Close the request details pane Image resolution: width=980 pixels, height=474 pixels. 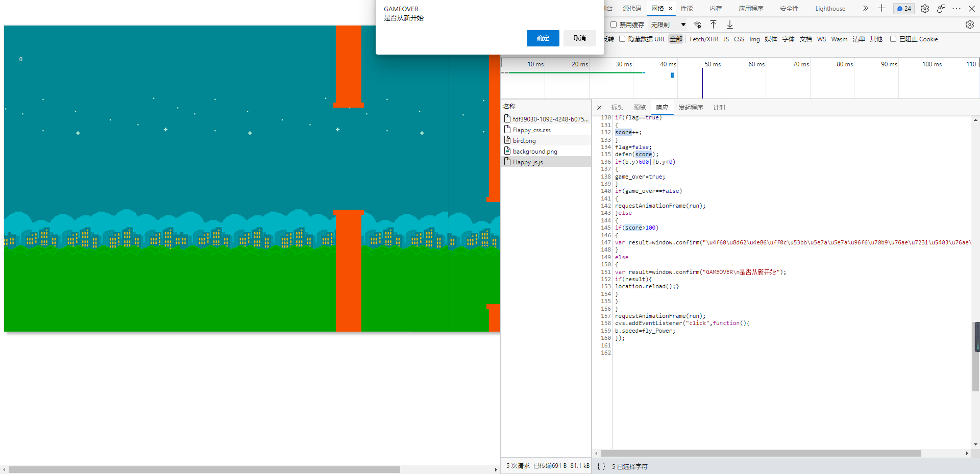[599, 108]
